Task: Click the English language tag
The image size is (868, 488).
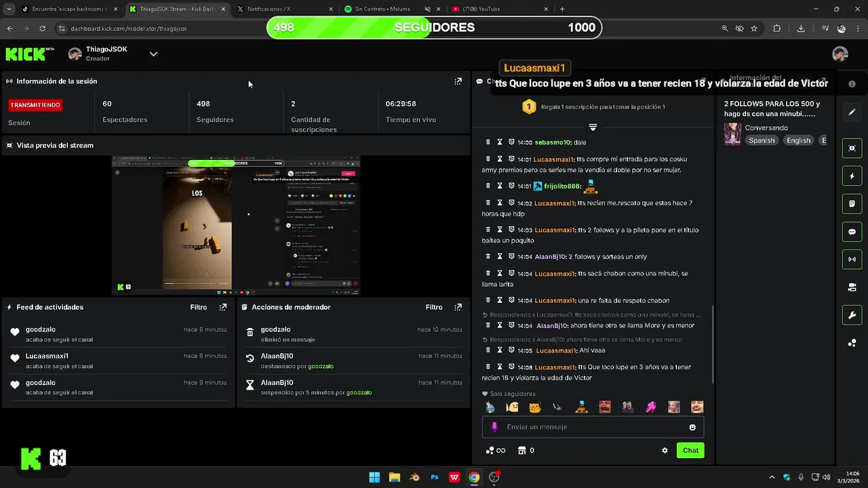Action: tap(798, 140)
